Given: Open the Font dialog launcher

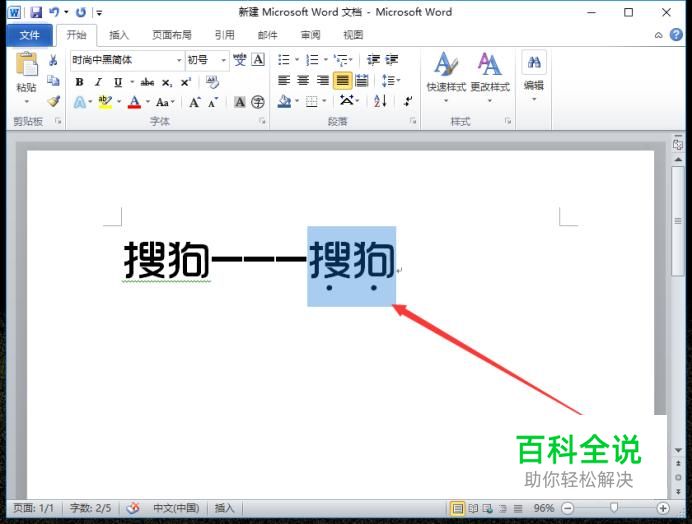Looking at the screenshot, I should (x=262, y=121).
